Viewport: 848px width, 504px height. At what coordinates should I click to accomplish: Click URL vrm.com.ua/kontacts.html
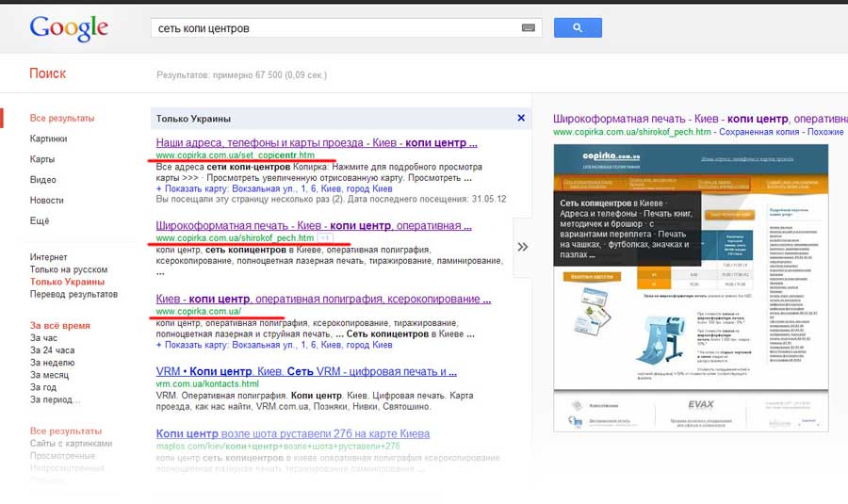(x=207, y=384)
